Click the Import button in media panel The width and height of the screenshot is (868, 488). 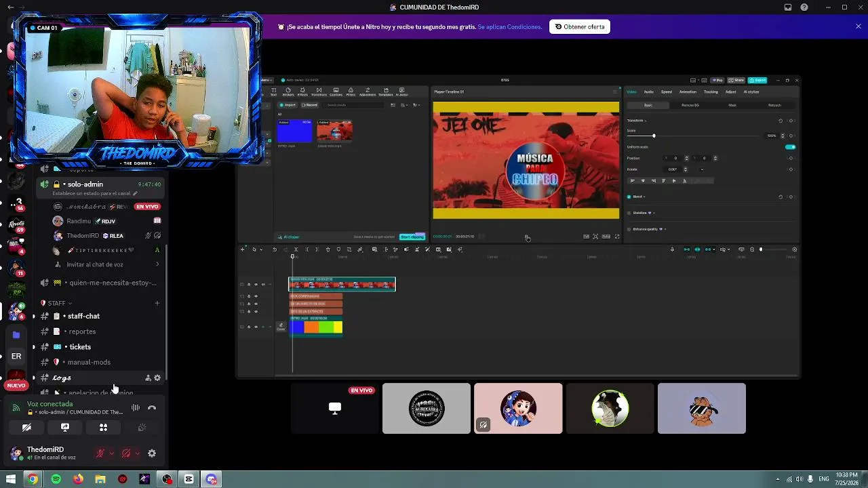(289, 105)
